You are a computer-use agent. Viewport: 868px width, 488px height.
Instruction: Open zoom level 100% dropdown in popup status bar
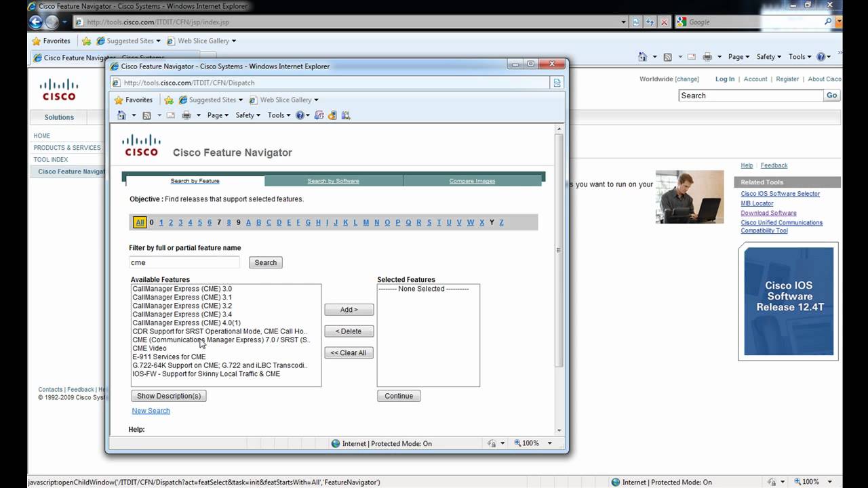549,443
